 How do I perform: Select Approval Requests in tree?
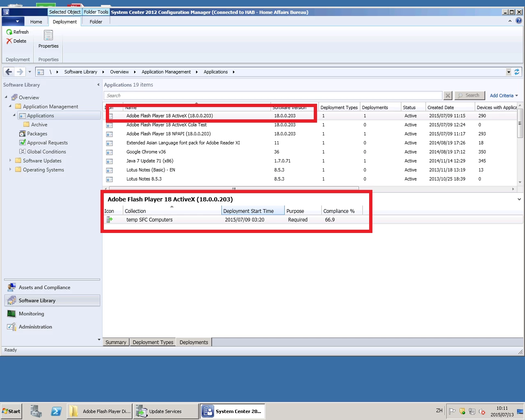pyautogui.click(x=47, y=143)
